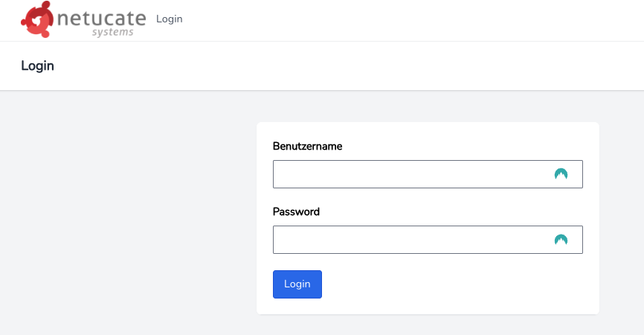Trigger autofill via teal icon beside password input
The height and width of the screenshot is (335, 644).
tap(561, 240)
